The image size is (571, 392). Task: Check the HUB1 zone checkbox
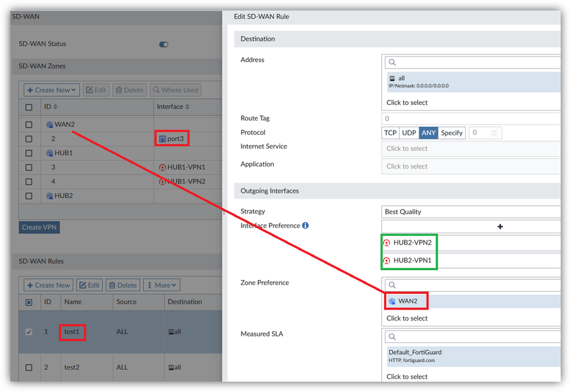pos(29,153)
